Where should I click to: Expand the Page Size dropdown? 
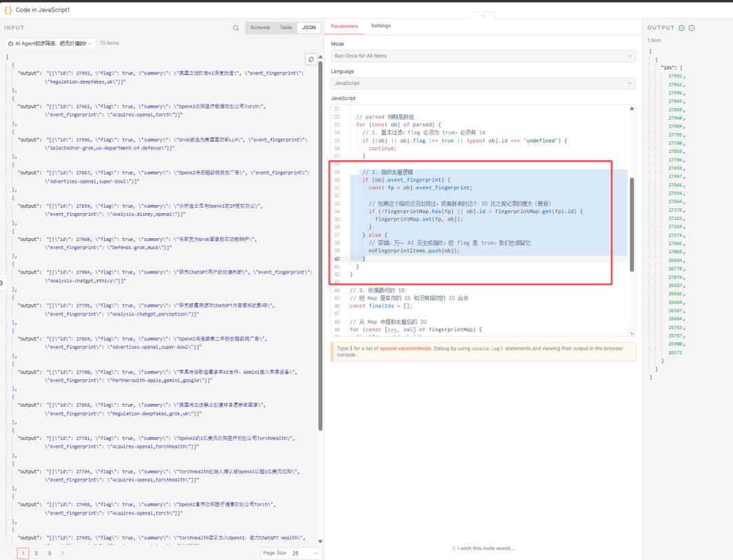point(303,553)
